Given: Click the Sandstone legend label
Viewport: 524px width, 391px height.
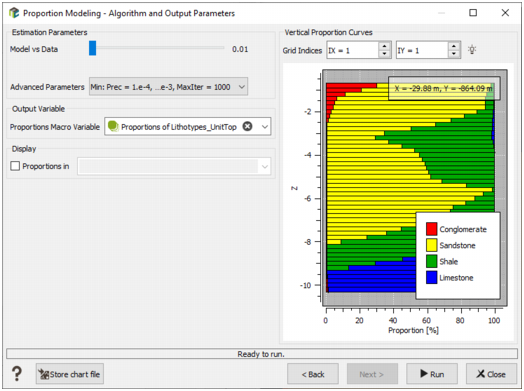Looking at the screenshot, I should [x=457, y=245].
